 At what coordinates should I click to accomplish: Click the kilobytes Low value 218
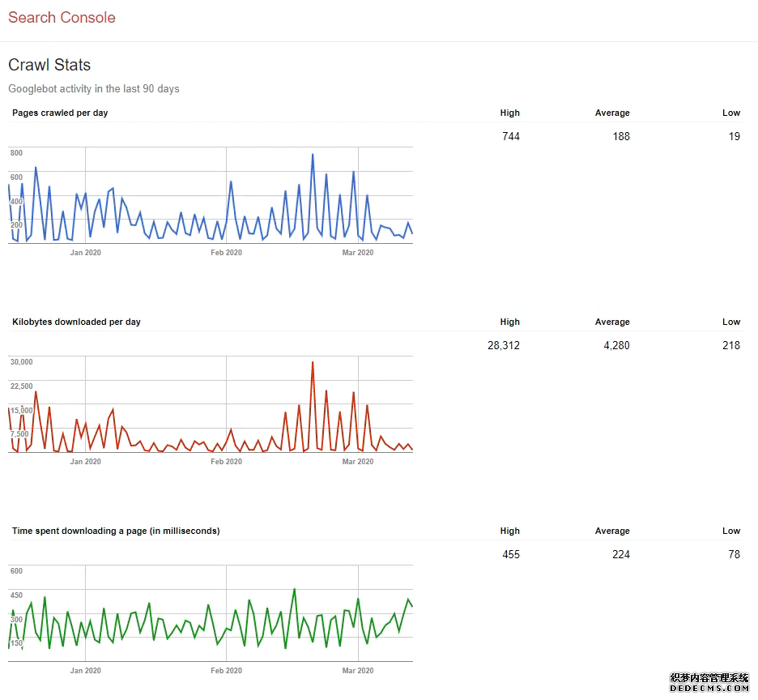coord(730,345)
